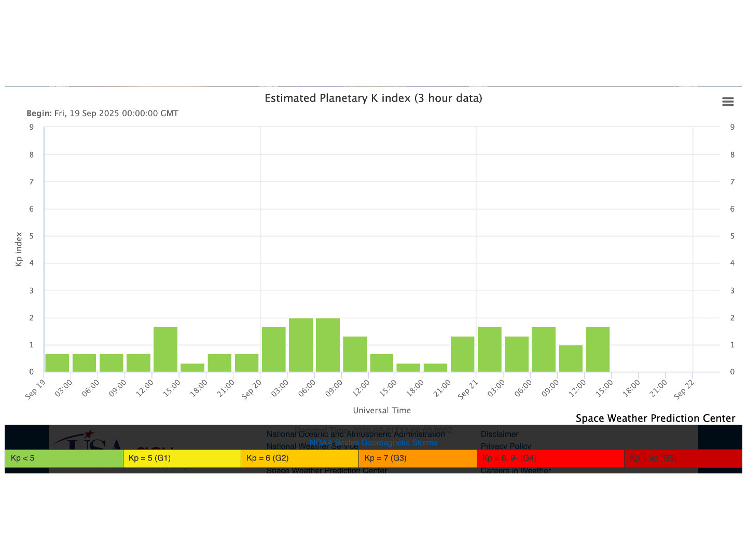This screenshot has width=747, height=560.
Task: Click the bar between Sep 20 03:00 and 06:00
Action: (x=301, y=345)
